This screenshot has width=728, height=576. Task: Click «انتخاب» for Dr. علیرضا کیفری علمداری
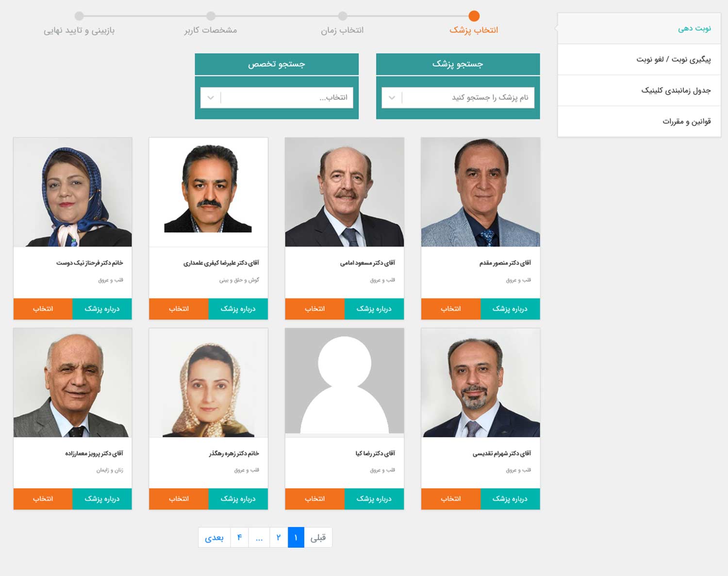pos(179,309)
